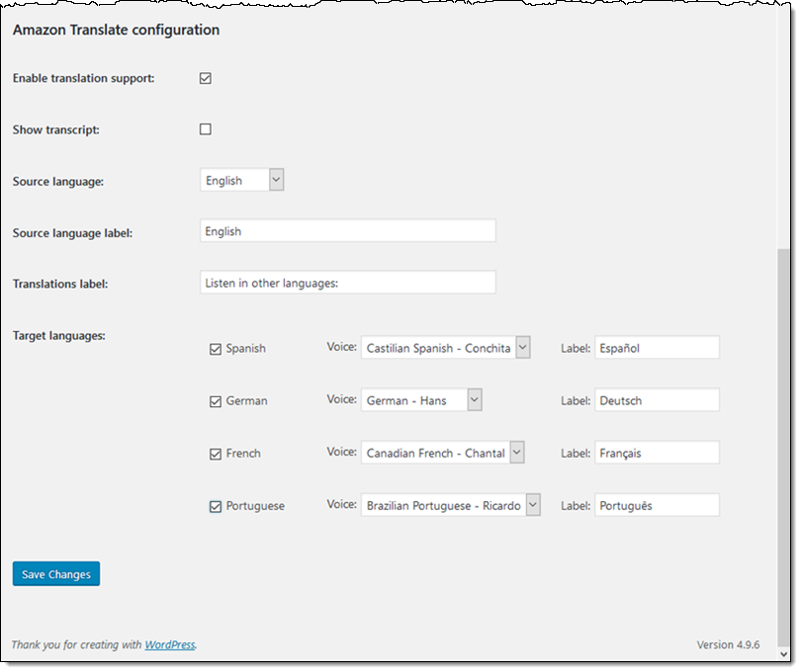Click the Translations label: text
This screenshot has height=672, width=801.
[60, 285]
